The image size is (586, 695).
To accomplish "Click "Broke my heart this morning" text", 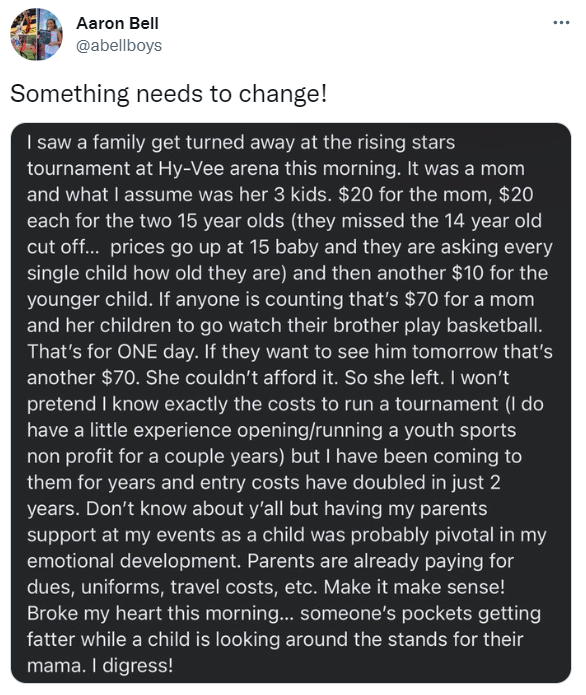I will click(x=152, y=613).
